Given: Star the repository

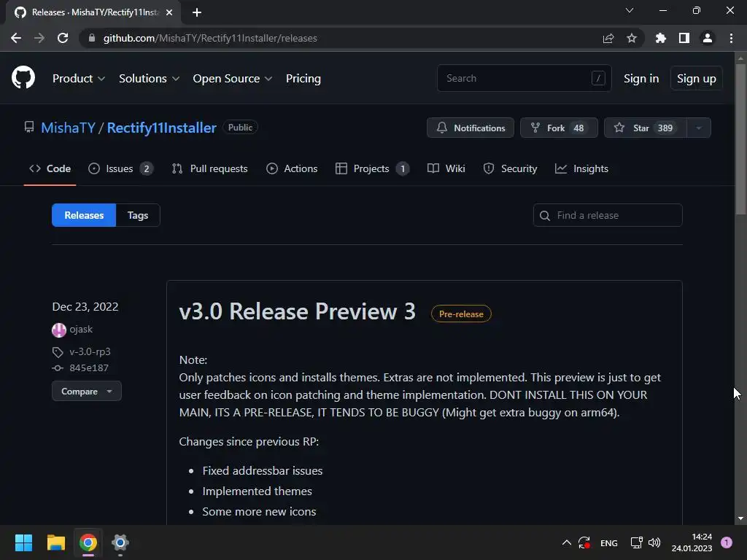Looking at the screenshot, I should tap(646, 128).
